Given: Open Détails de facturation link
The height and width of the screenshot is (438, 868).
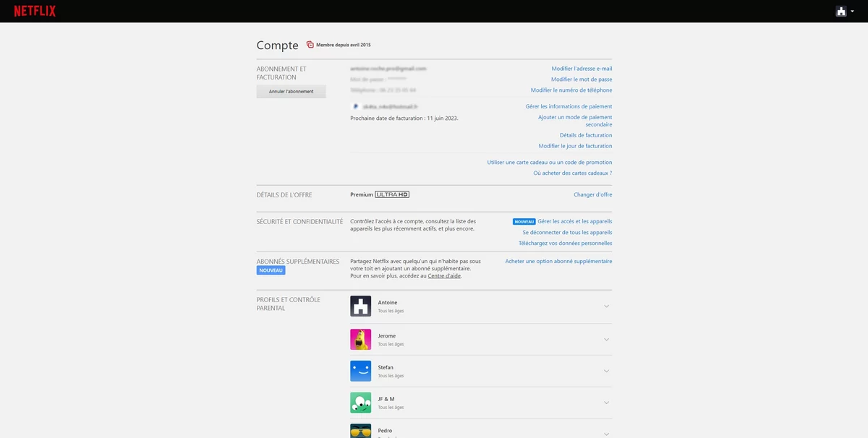Looking at the screenshot, I should pyautogui.click(x=586, y=135).
